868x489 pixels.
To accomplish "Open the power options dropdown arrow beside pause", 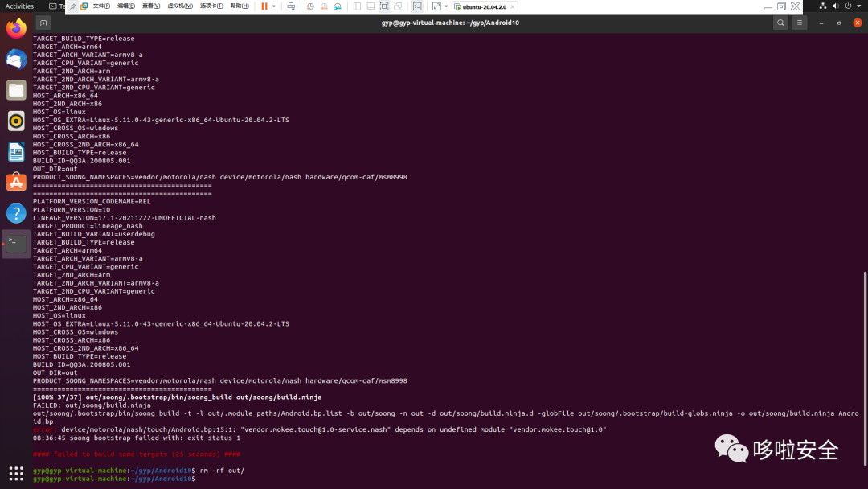I will [x=274, y=6].
